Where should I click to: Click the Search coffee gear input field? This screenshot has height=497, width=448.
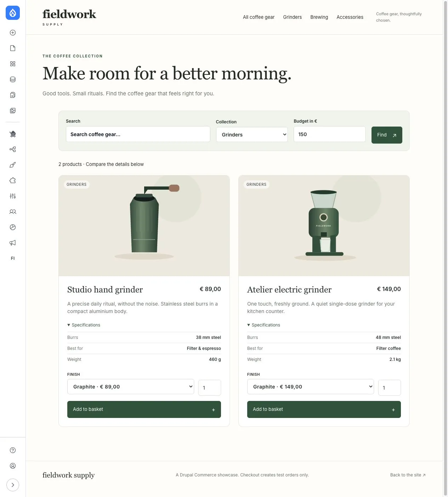click(x=138, y=134)
